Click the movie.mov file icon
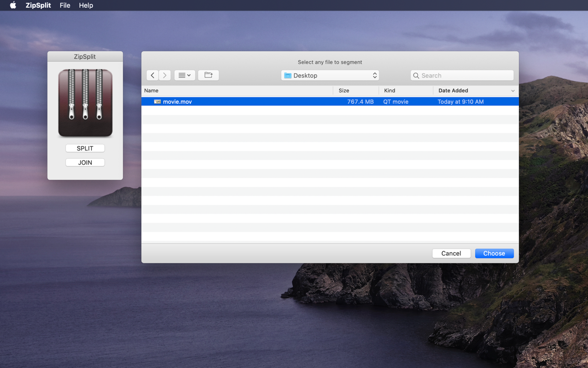 point(157,102)
